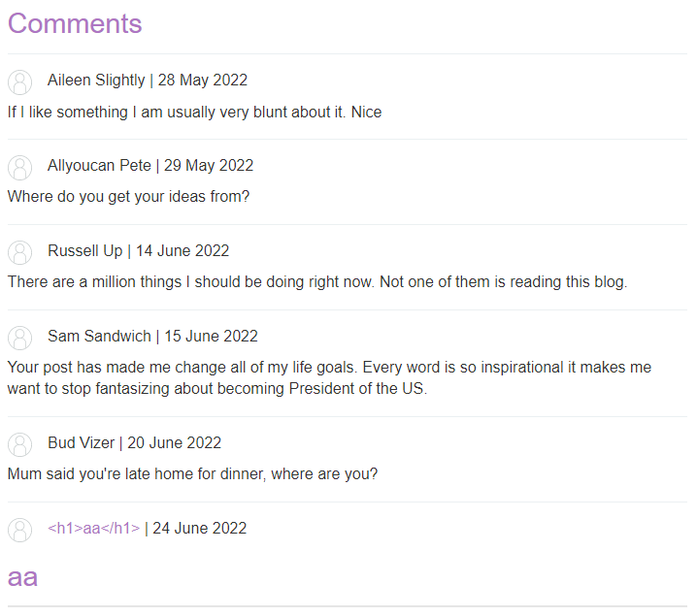This screenshot has height=616, width=697.
Task: Click avatar beside the <h1>aa</h1> commenter
Action: click(20, 530)
